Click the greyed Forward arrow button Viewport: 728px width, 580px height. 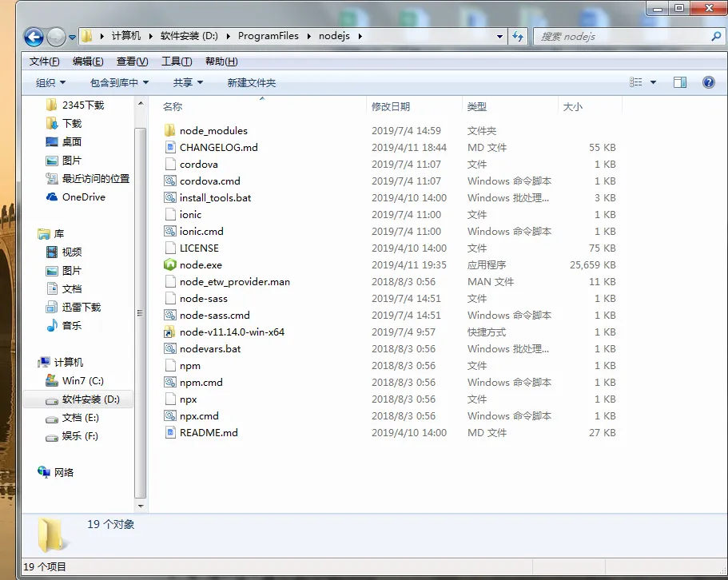[56, 37]
